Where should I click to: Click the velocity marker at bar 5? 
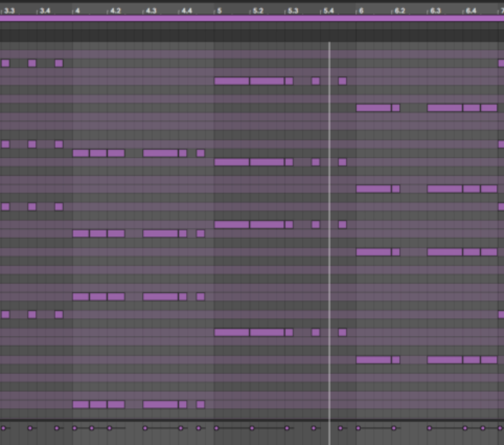(216, 428)
